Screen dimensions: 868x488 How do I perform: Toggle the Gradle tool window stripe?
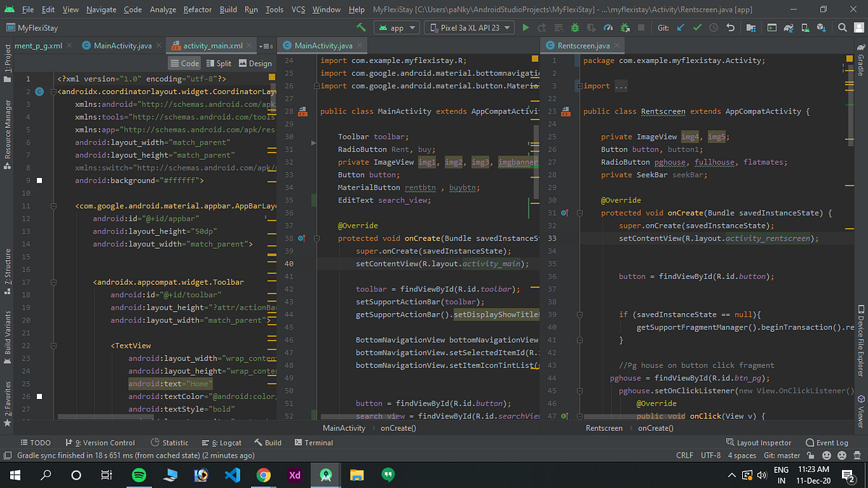tap(860, 60)
